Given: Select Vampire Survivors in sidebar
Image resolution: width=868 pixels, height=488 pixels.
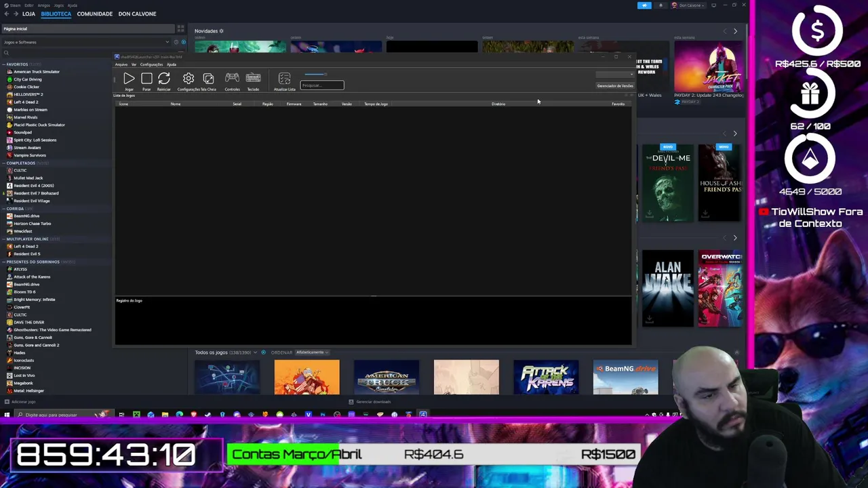Looking at the screenshot, I should 30,155.
